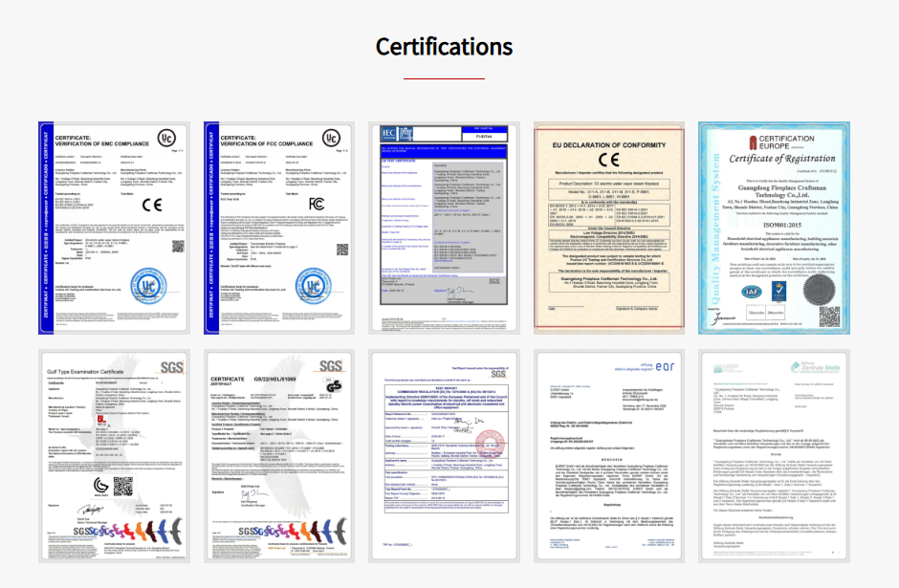Screen dimensions: 899x588
Task: Open the ISO9001:2015 Certificate of Registration
Action: pyautogui.click(x=775, y=229)
